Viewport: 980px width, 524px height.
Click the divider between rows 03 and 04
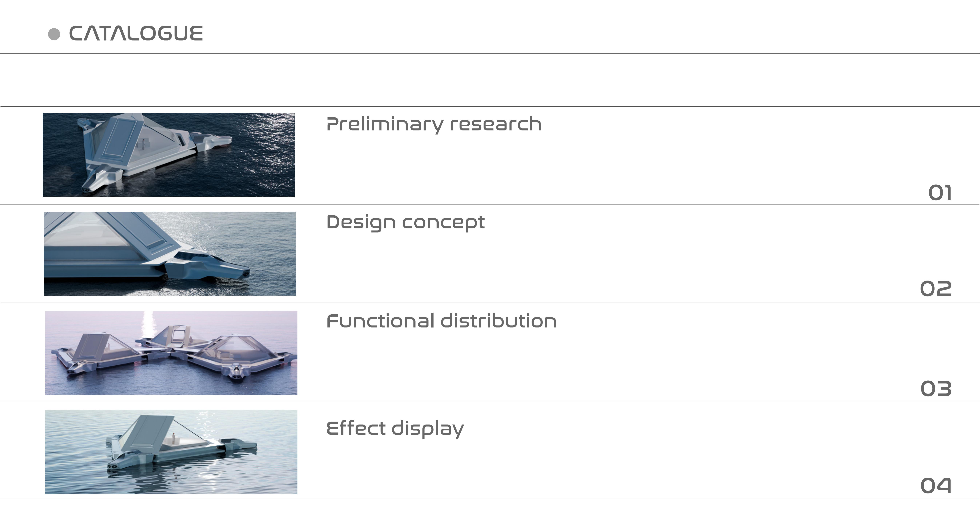(490, 401)
